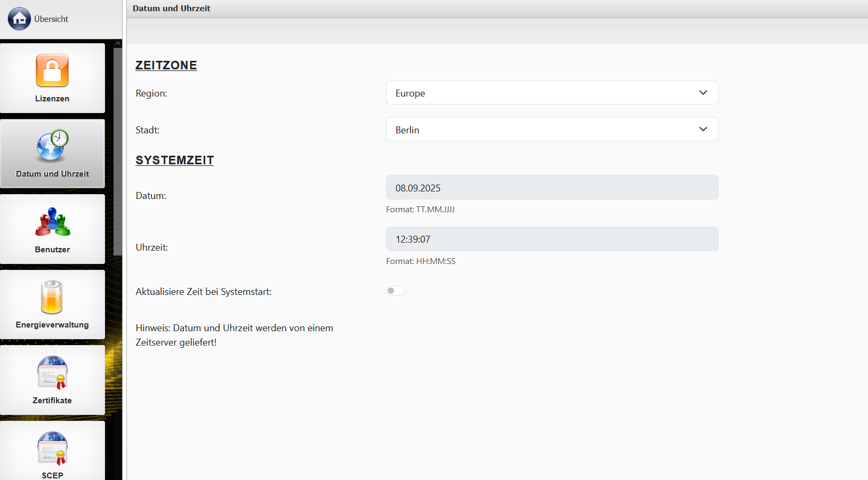Toggle Aktualisiere Zeit bei Systemstart switch
Image resolution: width=868 pixels, height=480 pixels.
coord(396,291)
